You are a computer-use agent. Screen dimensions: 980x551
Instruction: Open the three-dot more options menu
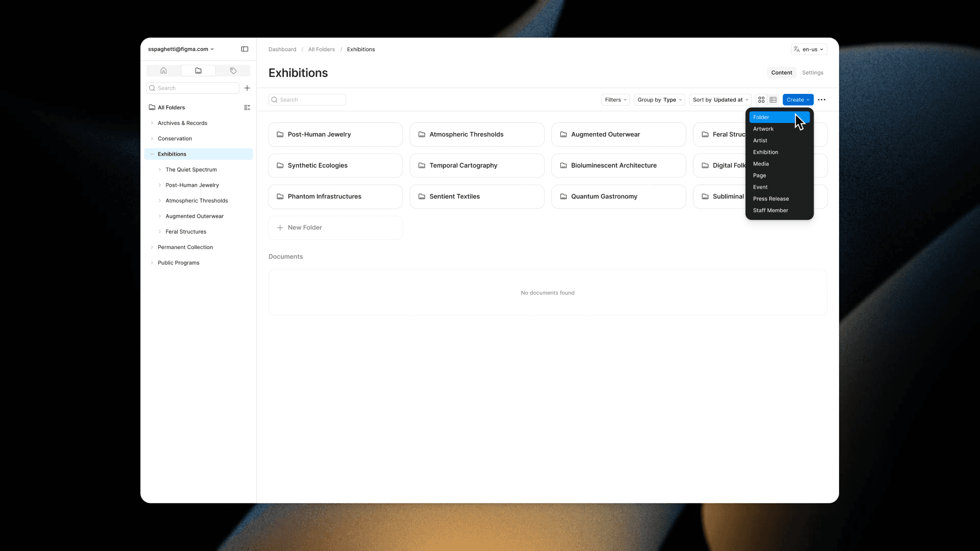pyautogui.click(x=822, y=100)
